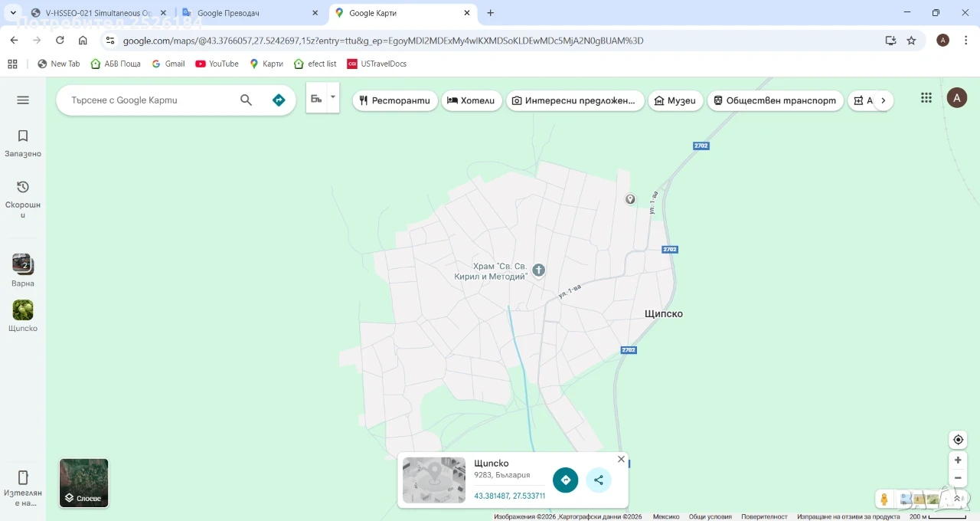
Task: Open the Google apps grid
Action: point(926,97)
